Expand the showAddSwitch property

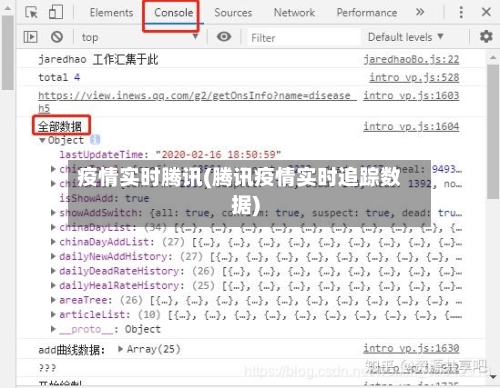[x=53, y=213]
